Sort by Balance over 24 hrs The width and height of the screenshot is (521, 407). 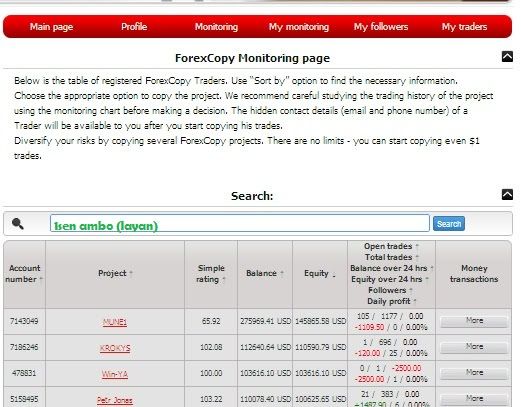click(391, 268)
